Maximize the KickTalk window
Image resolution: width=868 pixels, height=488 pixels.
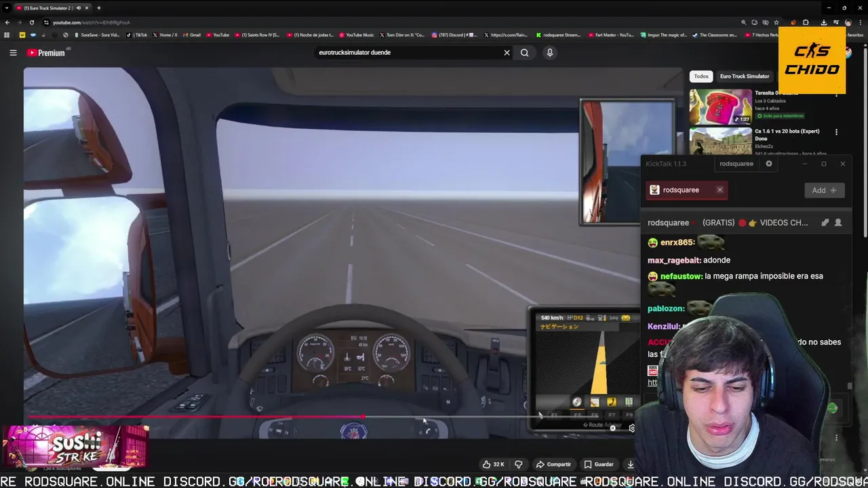point(824,163)
